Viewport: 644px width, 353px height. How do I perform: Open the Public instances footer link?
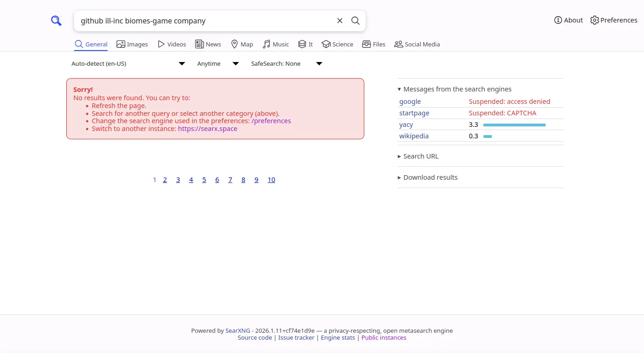click(x=384, y=338)
